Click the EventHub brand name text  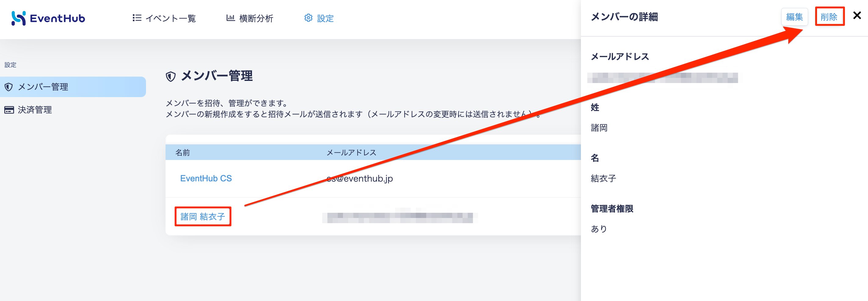tap(57, 18)
